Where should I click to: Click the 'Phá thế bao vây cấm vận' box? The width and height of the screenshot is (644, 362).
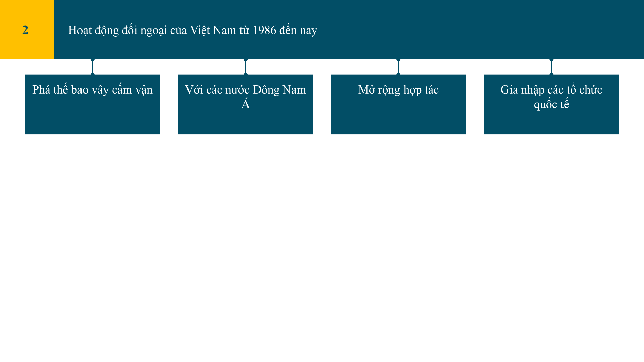92,104
